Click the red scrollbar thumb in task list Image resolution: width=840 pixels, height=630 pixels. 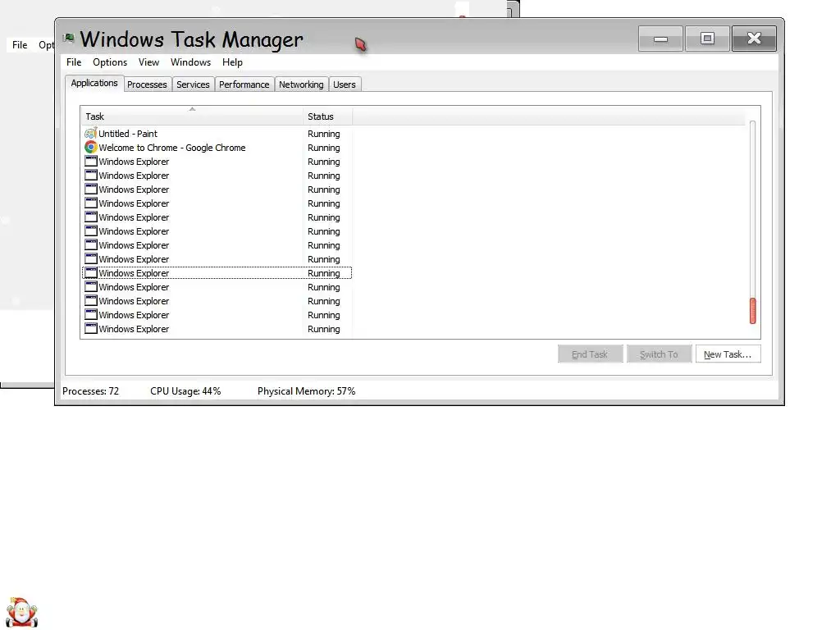[753, 311]
